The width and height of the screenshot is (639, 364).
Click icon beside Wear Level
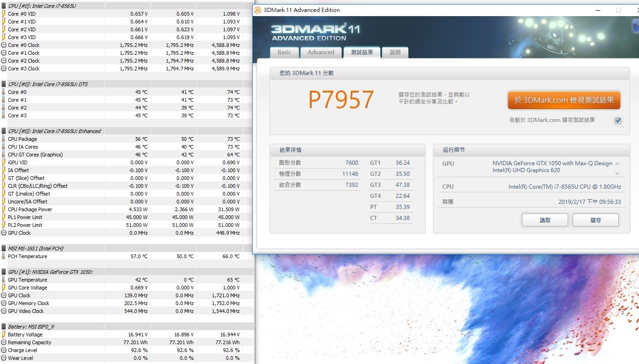(4, 358)
